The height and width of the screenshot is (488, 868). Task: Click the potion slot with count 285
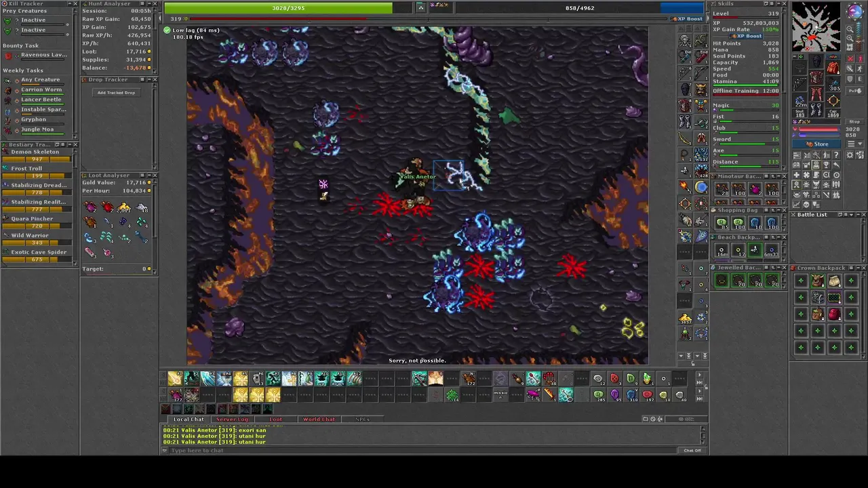(x=598, y=395)
